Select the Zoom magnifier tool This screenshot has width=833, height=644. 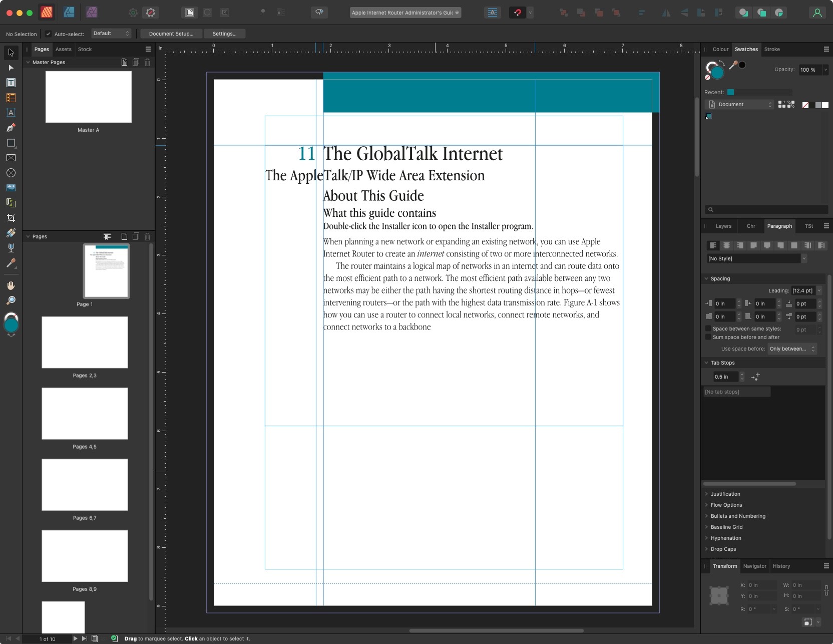pyautogui.click(x=11, y=300)
